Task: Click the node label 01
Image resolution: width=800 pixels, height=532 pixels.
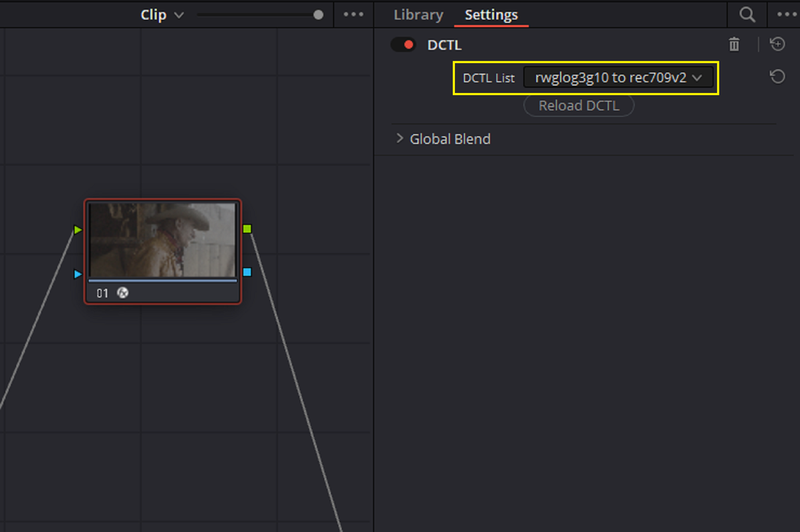Action: click(x=102, y=293)
